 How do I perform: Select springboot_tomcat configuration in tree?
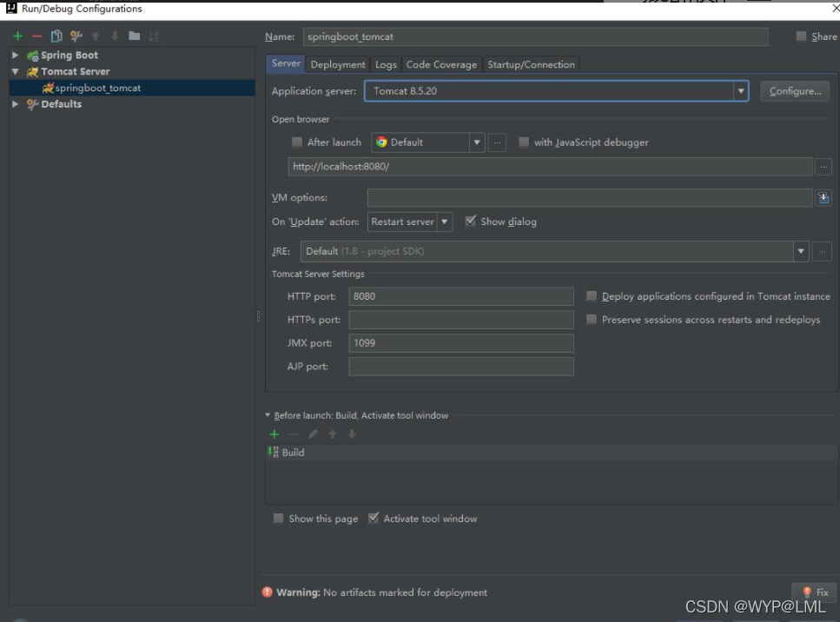coord(132,88)
